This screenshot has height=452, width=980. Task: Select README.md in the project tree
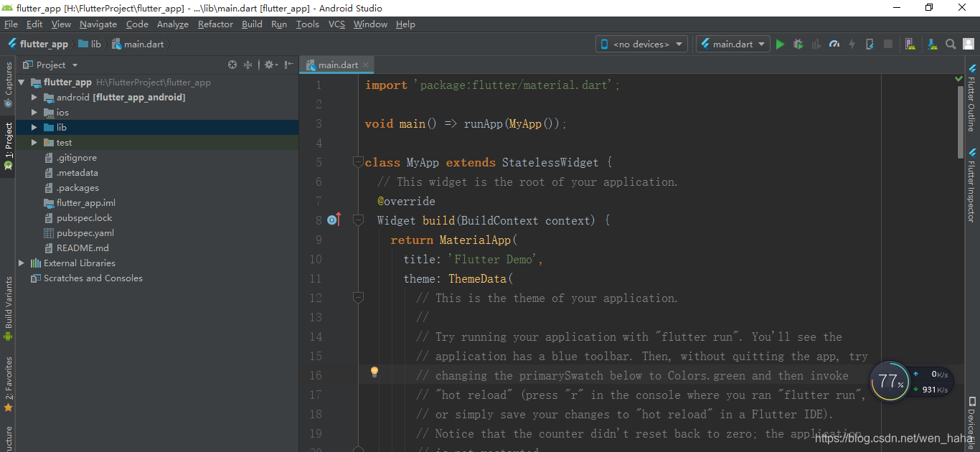(x=83, y=248)
